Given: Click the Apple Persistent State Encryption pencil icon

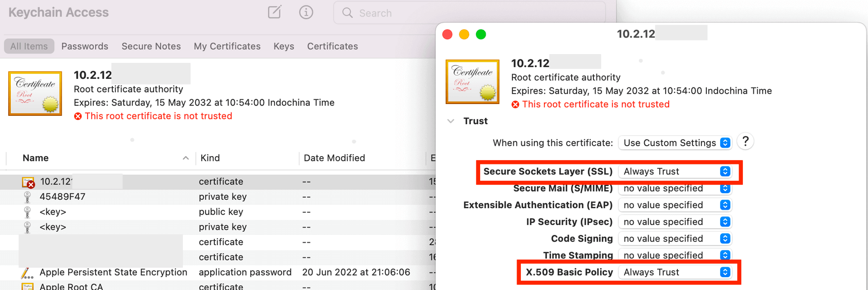Looking at the screenshot, I should coord(27,272).
